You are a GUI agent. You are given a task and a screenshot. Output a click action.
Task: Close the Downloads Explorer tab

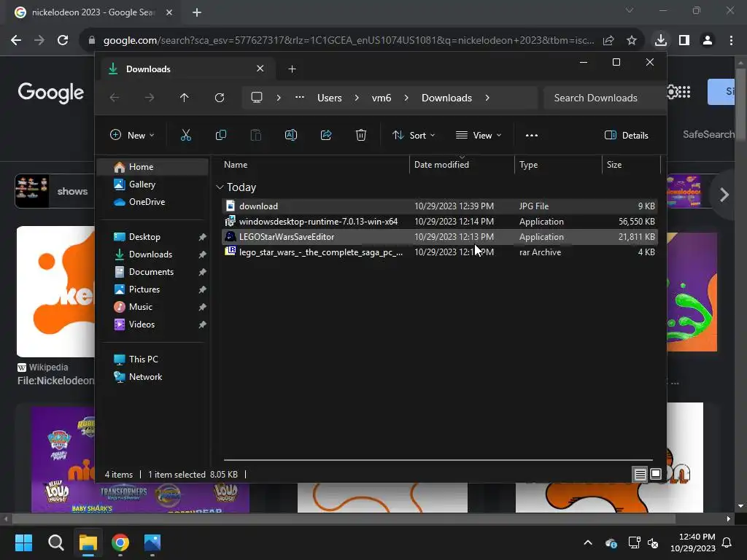point(260,69)
